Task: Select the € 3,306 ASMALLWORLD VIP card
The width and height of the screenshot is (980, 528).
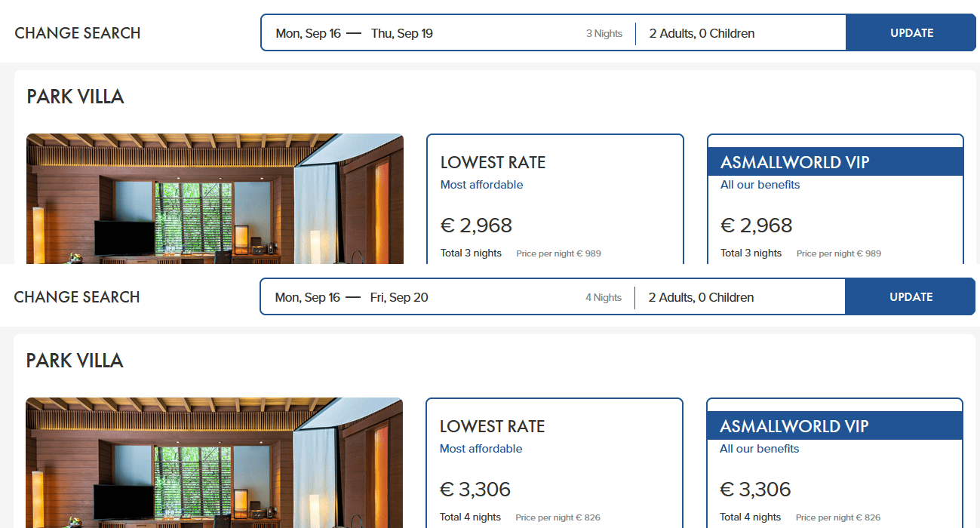Action: tap(834, 483)
